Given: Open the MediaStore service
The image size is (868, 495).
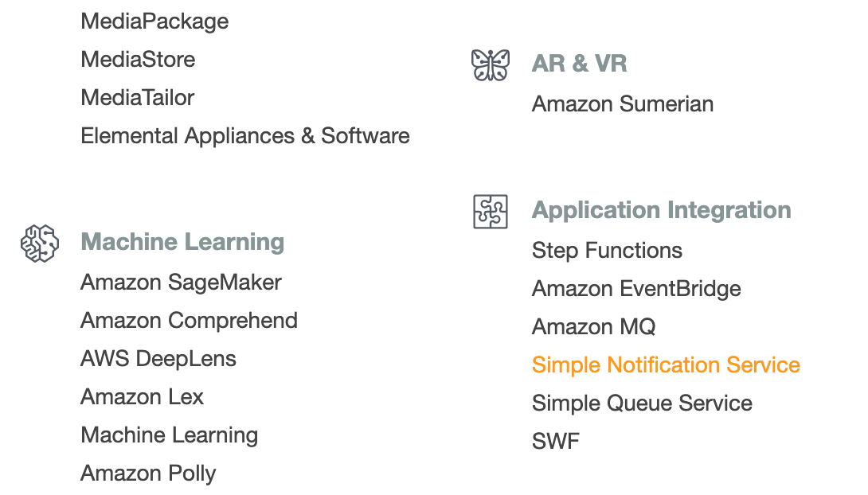Looking at the screenshot, I should (138, 60).
